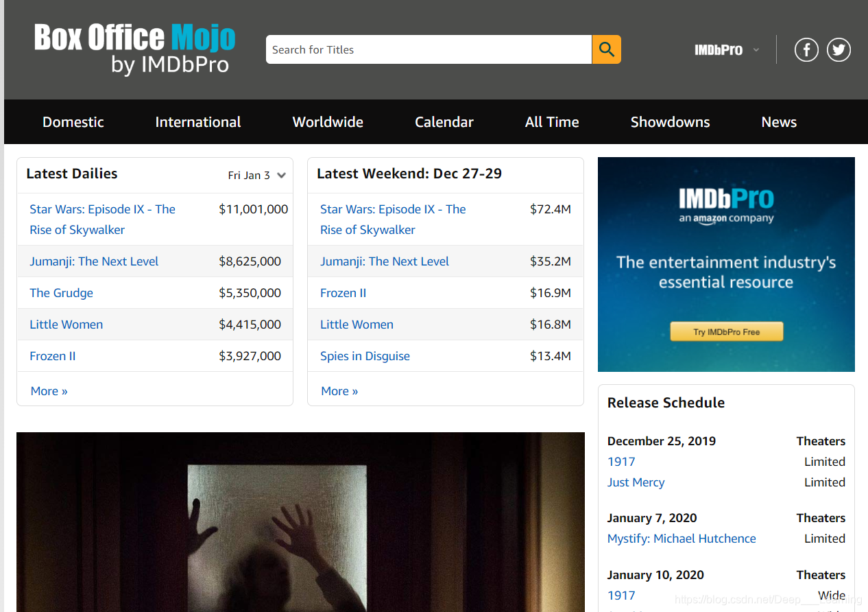The height and width of the screenshot is (612, 868).
Task: Click the Try IMDbPro Free button
Action: pyautogui.click(x=726, y=331)
